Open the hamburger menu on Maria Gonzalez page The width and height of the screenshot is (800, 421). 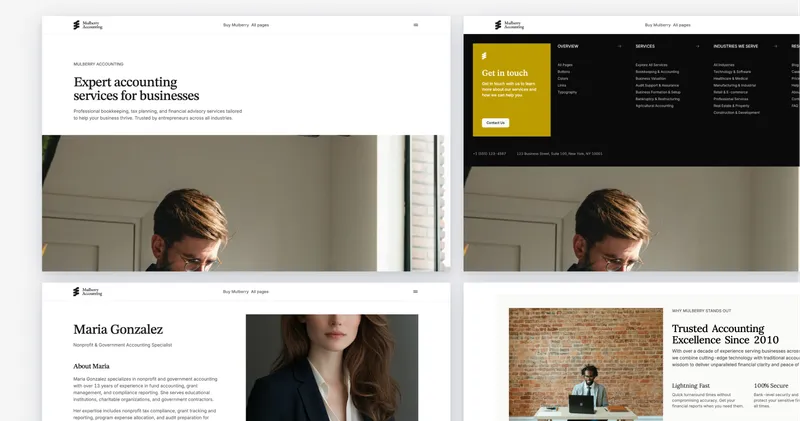tap(415, 291)
